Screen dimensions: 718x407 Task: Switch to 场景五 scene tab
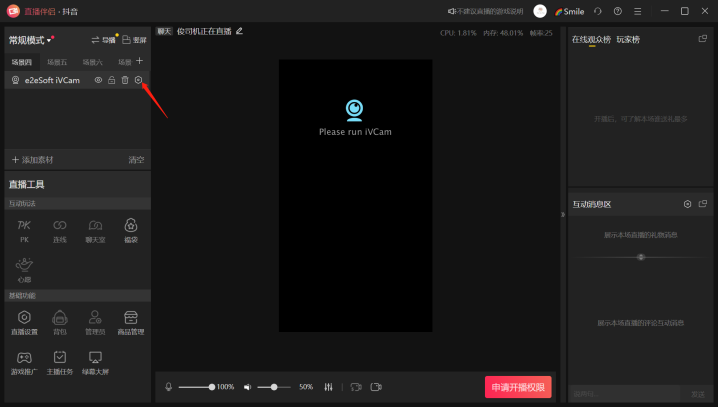(57, 62)
